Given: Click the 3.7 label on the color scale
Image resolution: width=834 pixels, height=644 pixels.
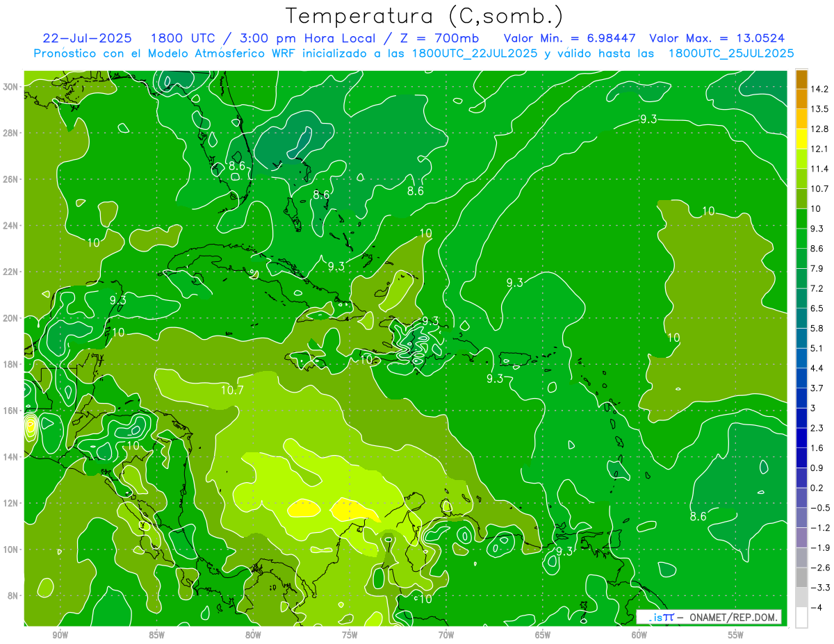Looking at the screenshot, I should (817, 388).
